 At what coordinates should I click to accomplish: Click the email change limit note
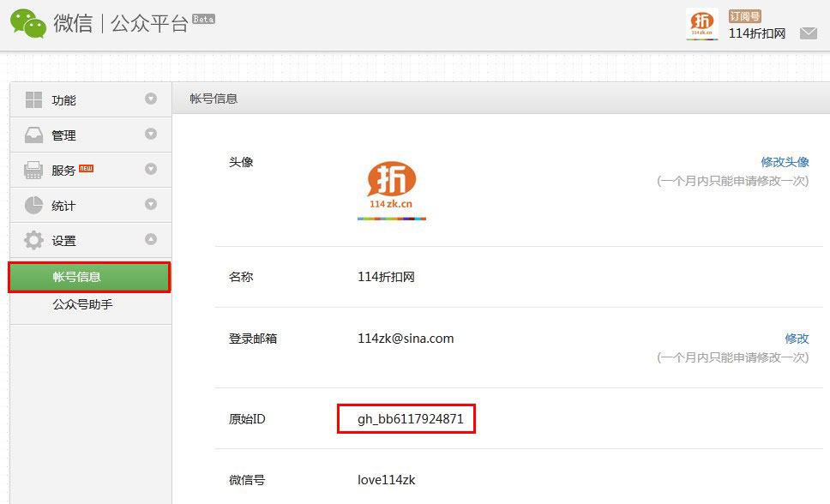pos(733,357)
